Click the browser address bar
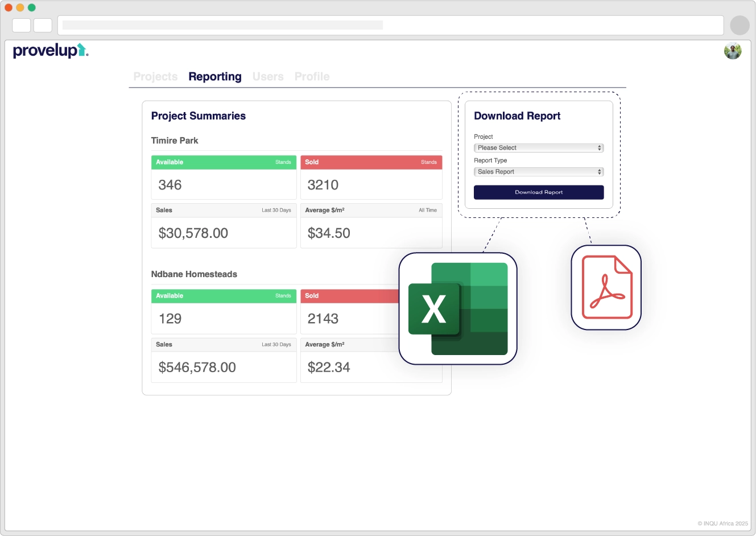 (390, 25)
